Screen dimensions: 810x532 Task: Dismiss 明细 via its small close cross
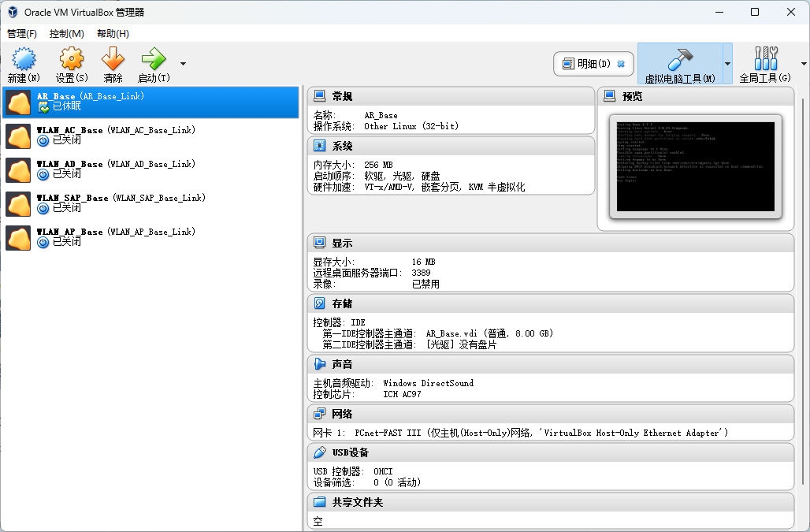click(x=622, y=64)
